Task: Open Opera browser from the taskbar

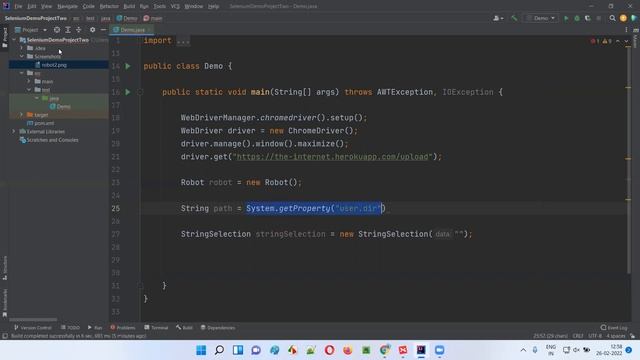Action: click(329, 350)
